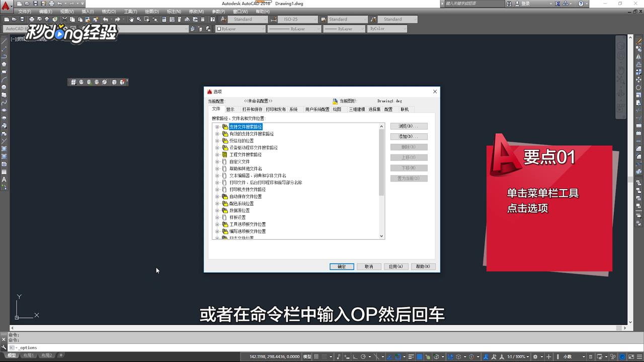Open the 格式(O) menu

click(109, 12)
